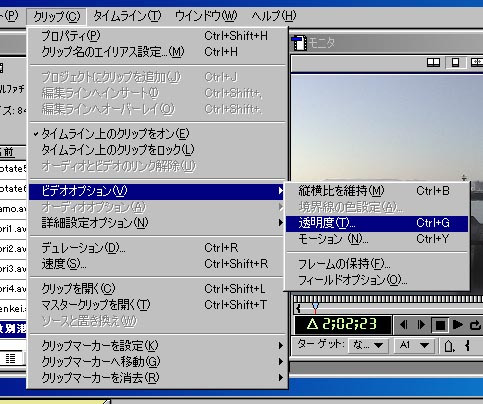Click the Monitor window title icon
The height and width of the screenshot is (404, 483).
click(299, 43)
